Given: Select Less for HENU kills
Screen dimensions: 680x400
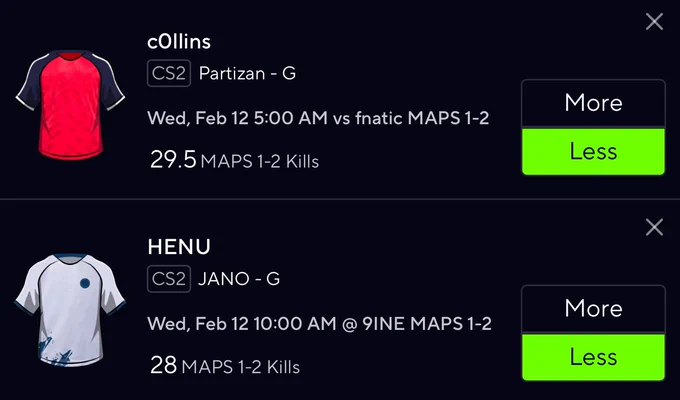Looking at the screenshot, I should (593, 357).
